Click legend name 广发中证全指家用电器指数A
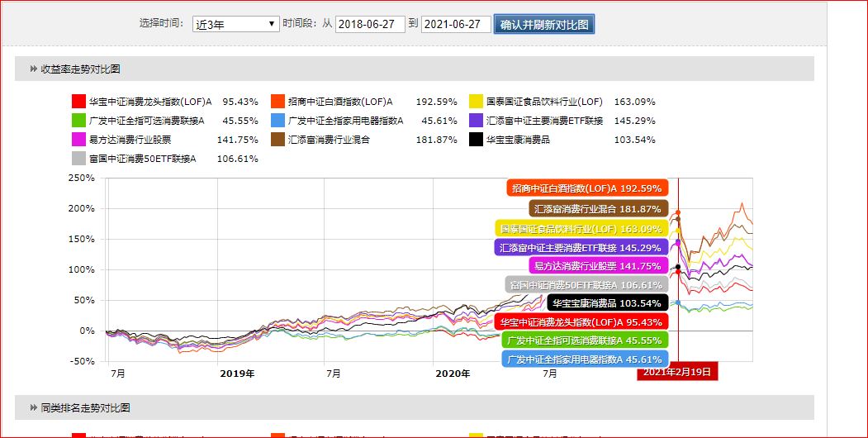This screenshot has width=868, height=438. coord(345,121)
